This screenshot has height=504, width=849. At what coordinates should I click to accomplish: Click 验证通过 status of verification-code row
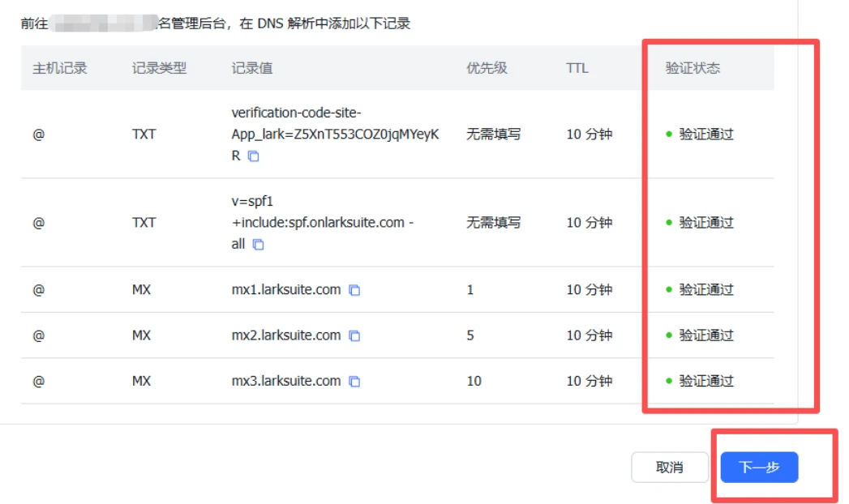coord(705,135)
